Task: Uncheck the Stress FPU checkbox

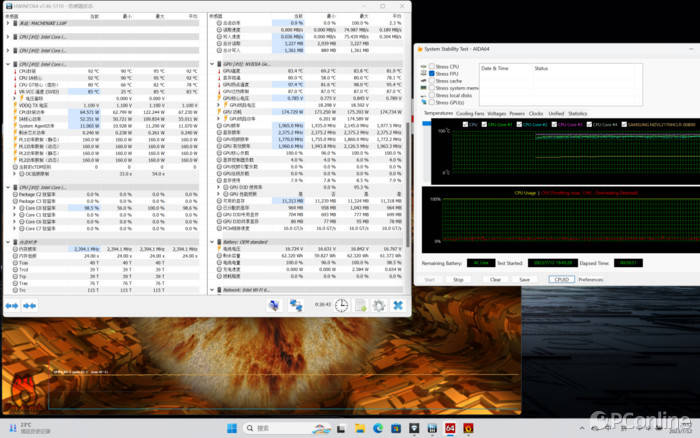Action: [431, 74]
